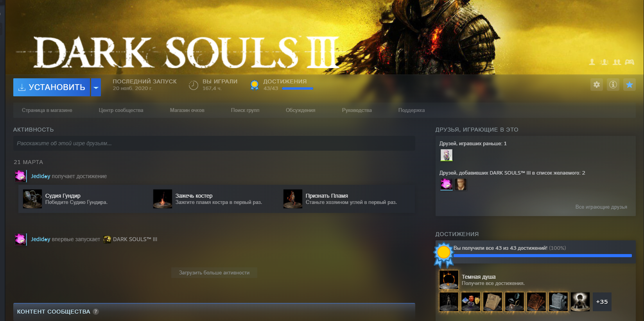
Task: Click the 21 МАРТА date heading
Action: (29, 162)
